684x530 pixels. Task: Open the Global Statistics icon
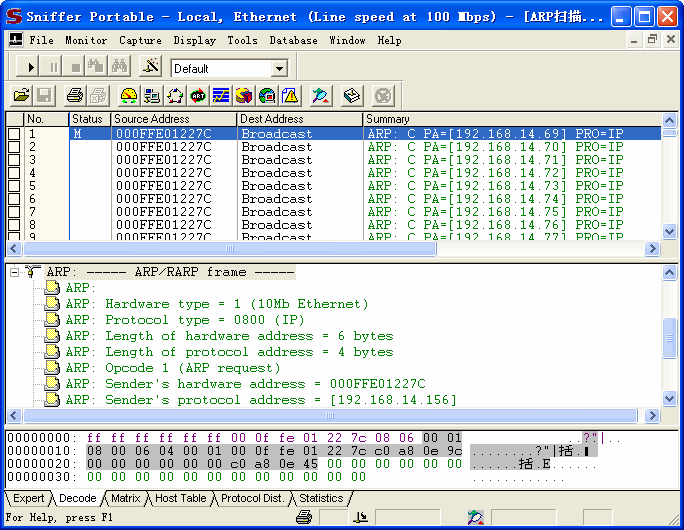pos(267,96)
